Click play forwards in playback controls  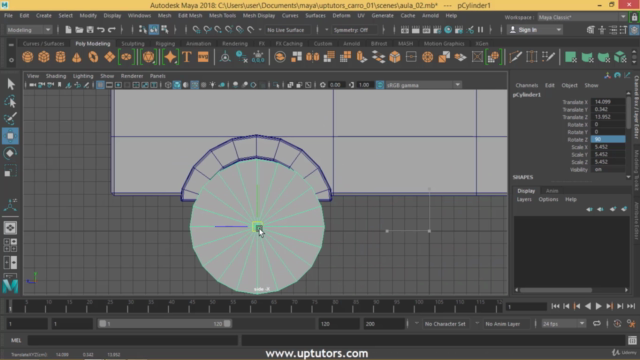point(598,306)
